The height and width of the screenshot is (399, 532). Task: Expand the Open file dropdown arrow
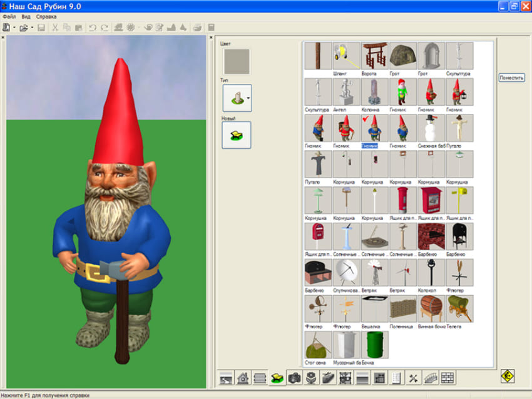(x=32, y=28)
